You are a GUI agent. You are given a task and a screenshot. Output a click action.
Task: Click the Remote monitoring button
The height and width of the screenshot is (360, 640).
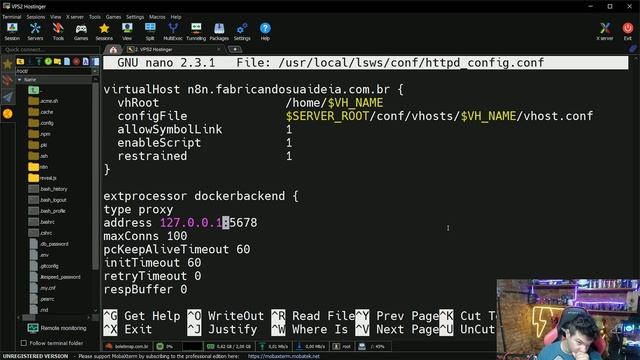pos(57,328)
